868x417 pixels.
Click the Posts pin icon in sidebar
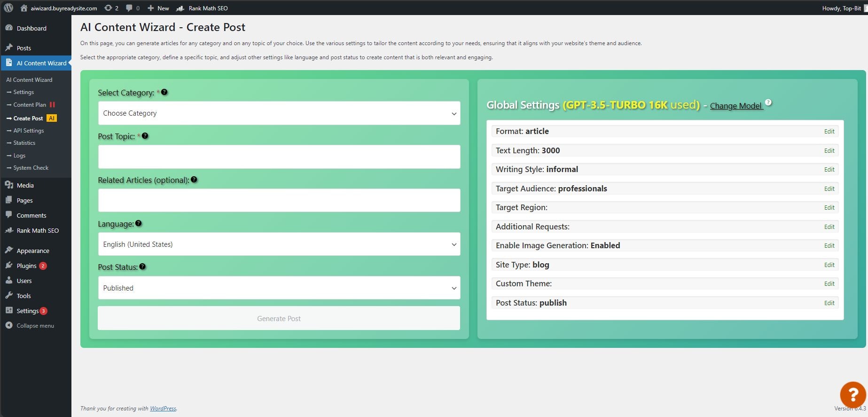pos(9,47)
